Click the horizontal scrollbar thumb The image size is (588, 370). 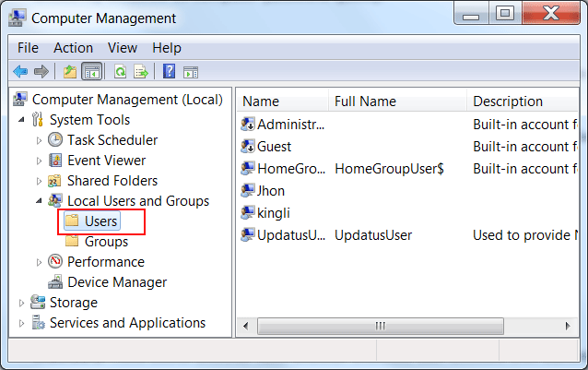(x=381, y=326)
